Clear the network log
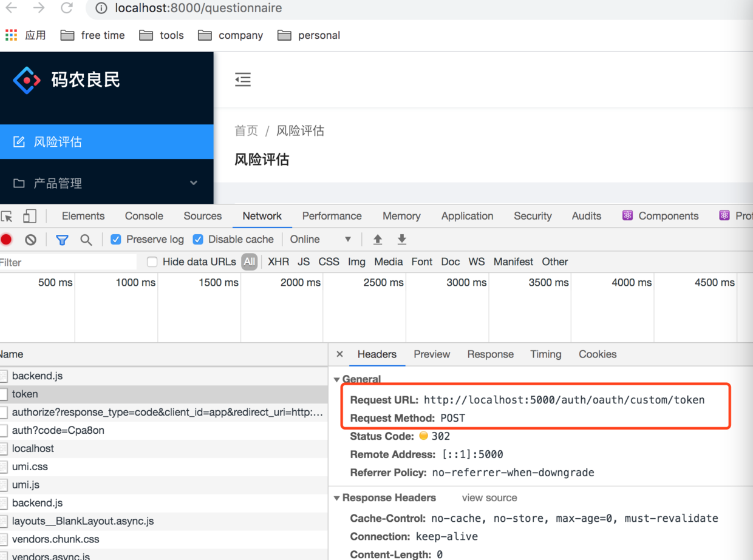Screen dimensions: 753x560 pyautogui.click(x=31, y=240)
